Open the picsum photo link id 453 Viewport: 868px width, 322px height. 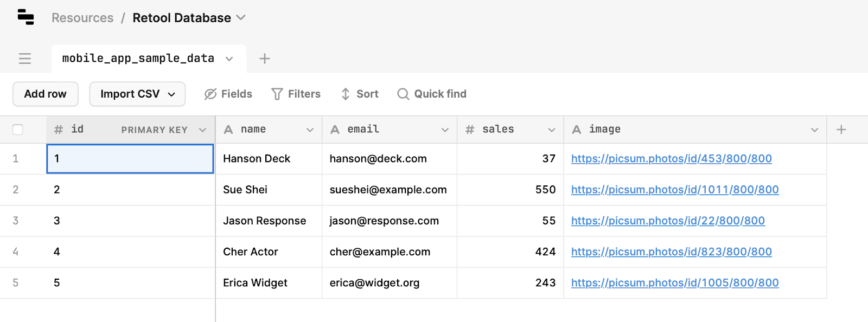[671, 159]
